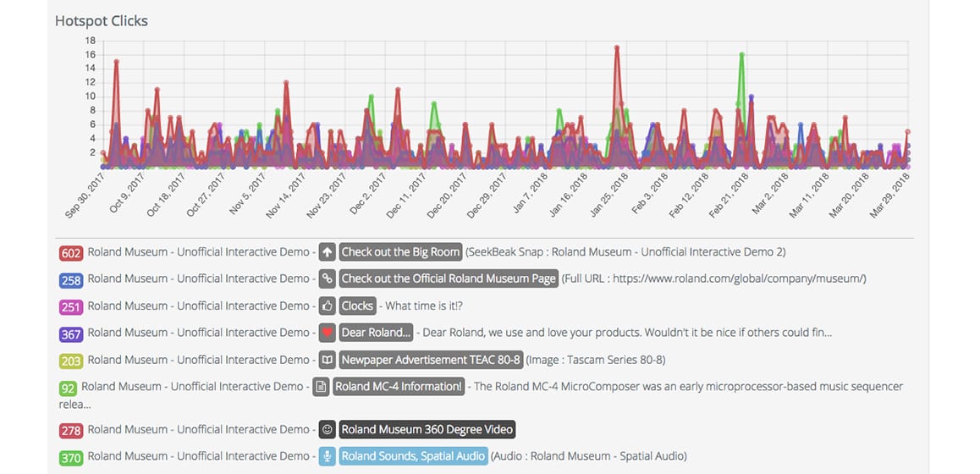Click the smiley icon beside Roland Museum 360 Degree Video
The height and width of the screenshot is (474, 980).
pos(328,430)
